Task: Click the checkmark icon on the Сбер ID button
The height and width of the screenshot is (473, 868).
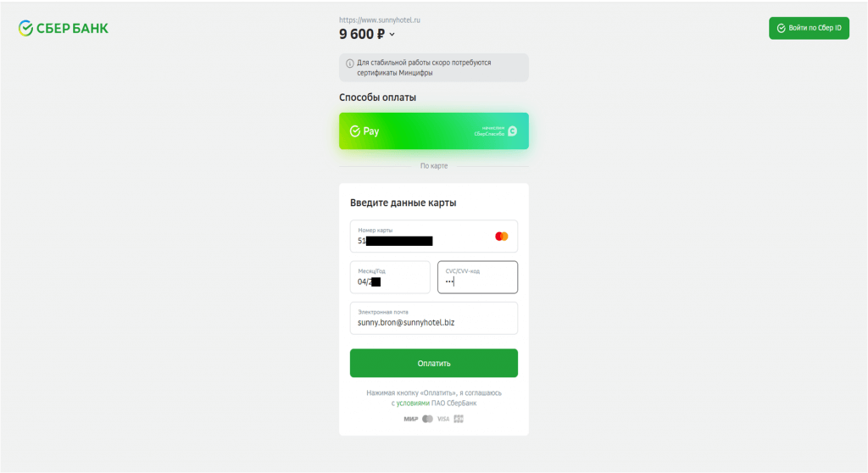Action: [x=781, y=28]
